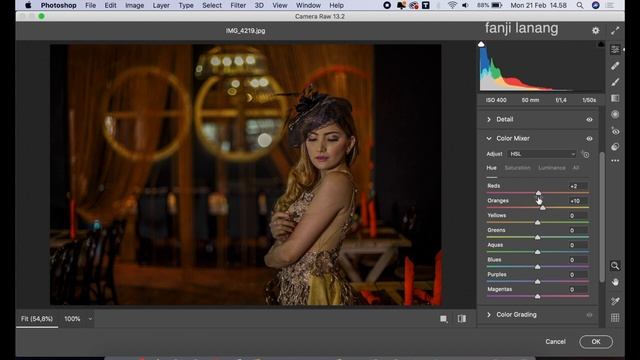Select the Zoom tool magnifier
This screenshot has height=360, width=640.
pyautogui.click(x=615, y=266)
